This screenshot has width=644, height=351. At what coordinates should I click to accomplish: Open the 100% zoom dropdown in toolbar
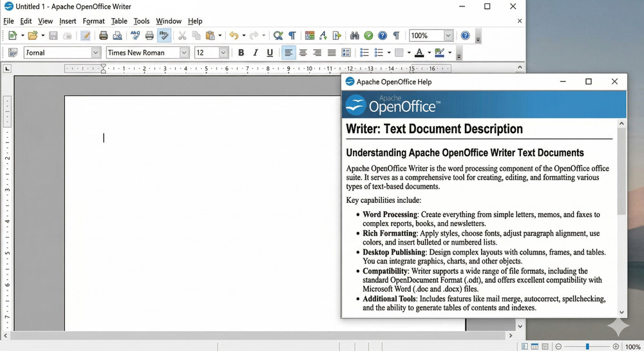click(x=448, y=35)
